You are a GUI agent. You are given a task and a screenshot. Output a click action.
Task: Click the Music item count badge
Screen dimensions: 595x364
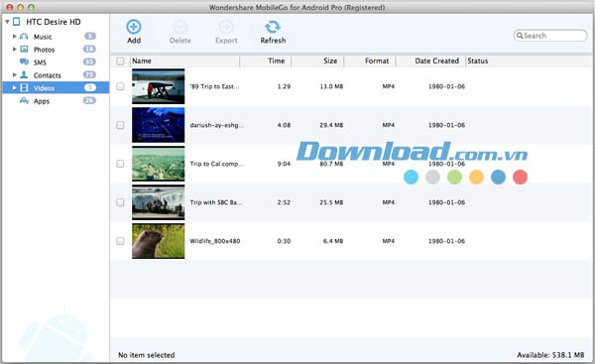click(90, 36)
